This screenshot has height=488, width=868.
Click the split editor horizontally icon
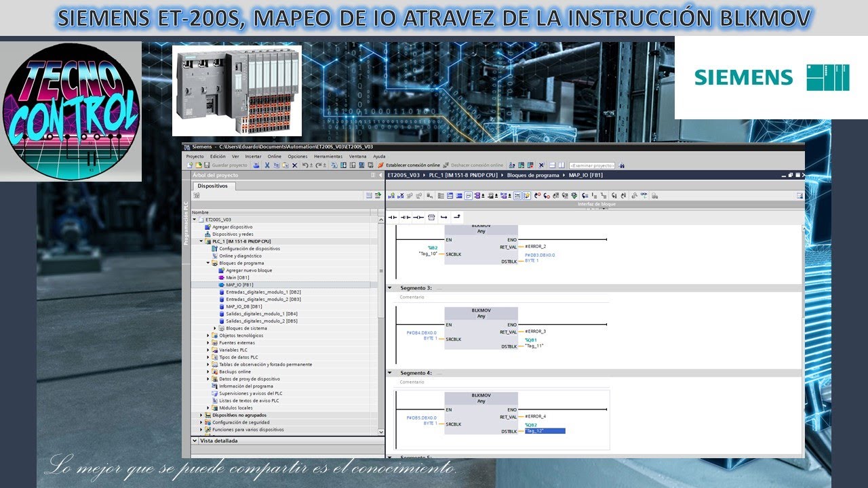coord(553,165)
